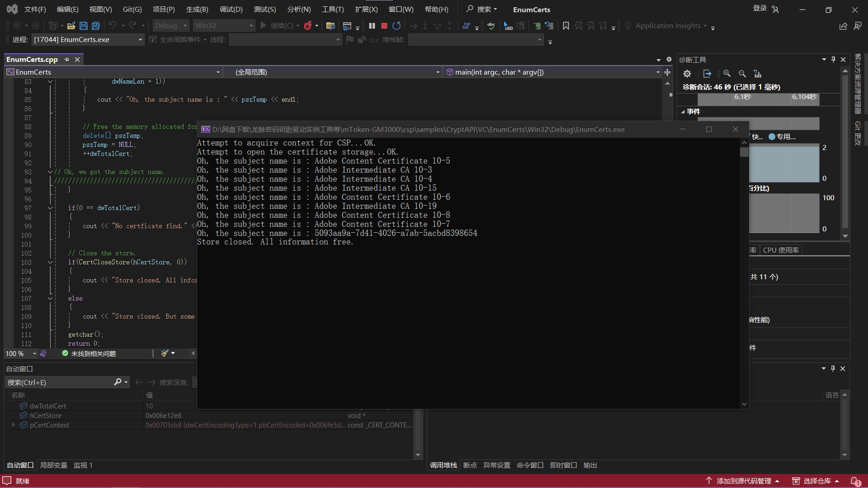Click the Hot Reload flame icon
Screen dimensions: 868x488
308,26
